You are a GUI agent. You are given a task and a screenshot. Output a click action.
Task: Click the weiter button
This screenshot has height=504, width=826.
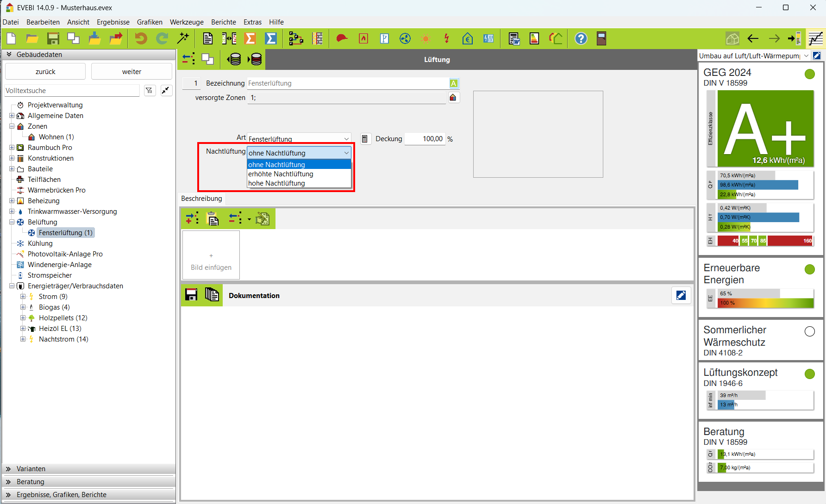[131, 72]
